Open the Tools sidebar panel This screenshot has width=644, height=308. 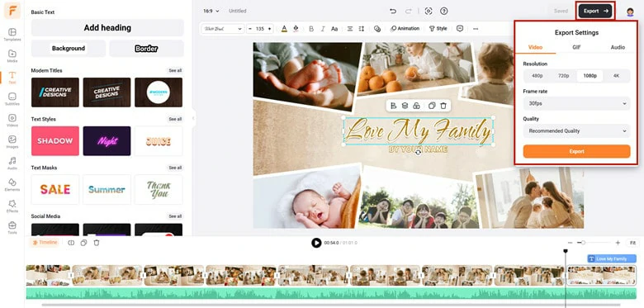pos(12,228)
